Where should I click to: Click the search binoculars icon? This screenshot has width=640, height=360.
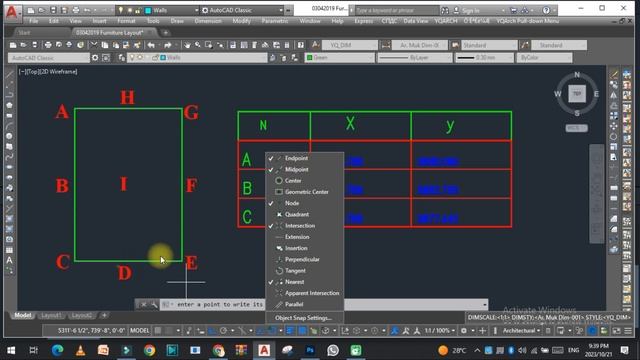tap(445, 10)
